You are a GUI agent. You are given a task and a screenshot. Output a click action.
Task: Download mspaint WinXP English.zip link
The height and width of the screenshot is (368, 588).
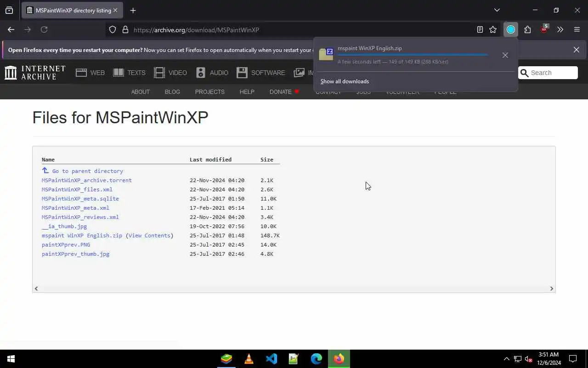pos(82,236)
